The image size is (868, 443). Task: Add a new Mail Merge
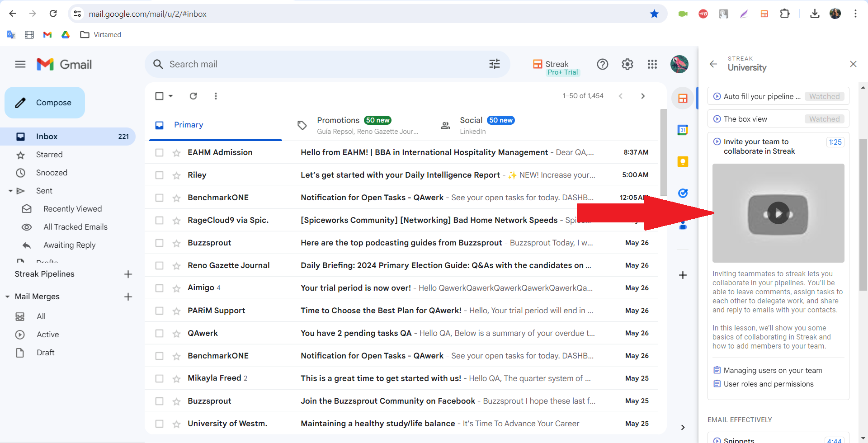128,297
